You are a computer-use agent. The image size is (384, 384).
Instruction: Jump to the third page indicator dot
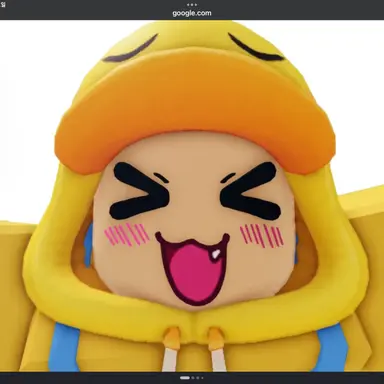[x=198, y=378]
